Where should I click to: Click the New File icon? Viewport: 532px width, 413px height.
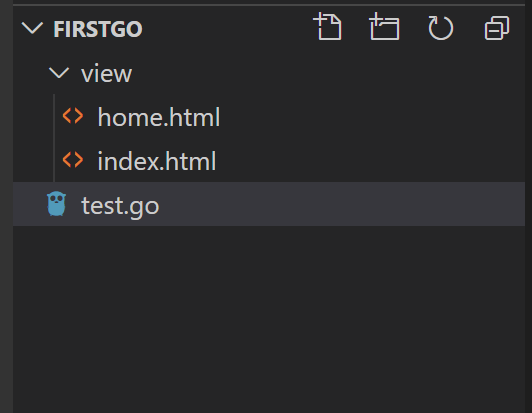click(328, 27)
